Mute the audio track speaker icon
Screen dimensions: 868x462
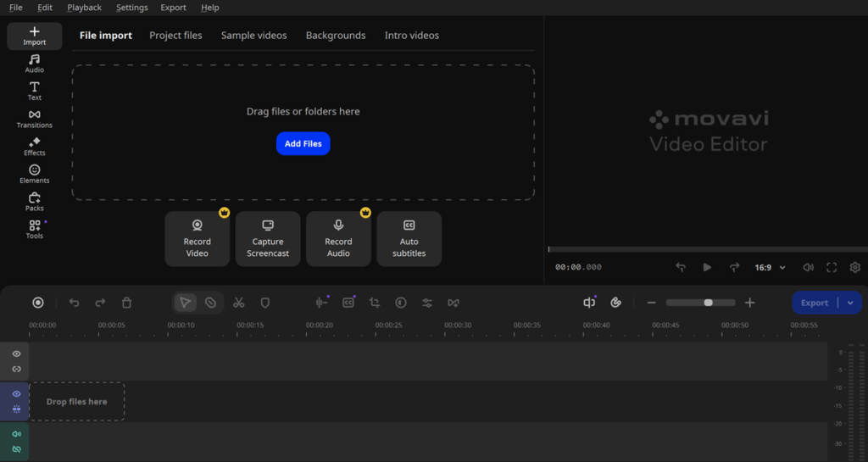(17, 434)
